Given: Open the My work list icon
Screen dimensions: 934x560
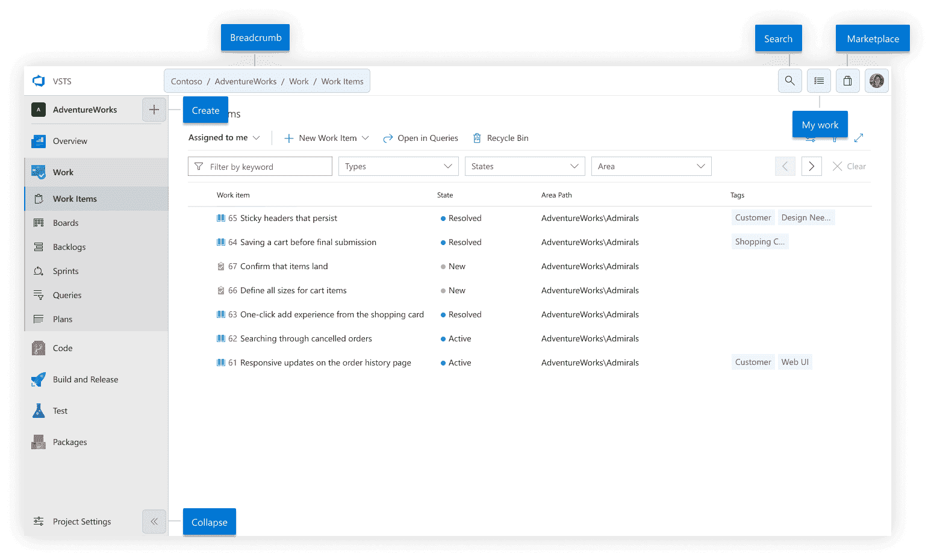Looking at the screenshot, I should pos(819,81).
